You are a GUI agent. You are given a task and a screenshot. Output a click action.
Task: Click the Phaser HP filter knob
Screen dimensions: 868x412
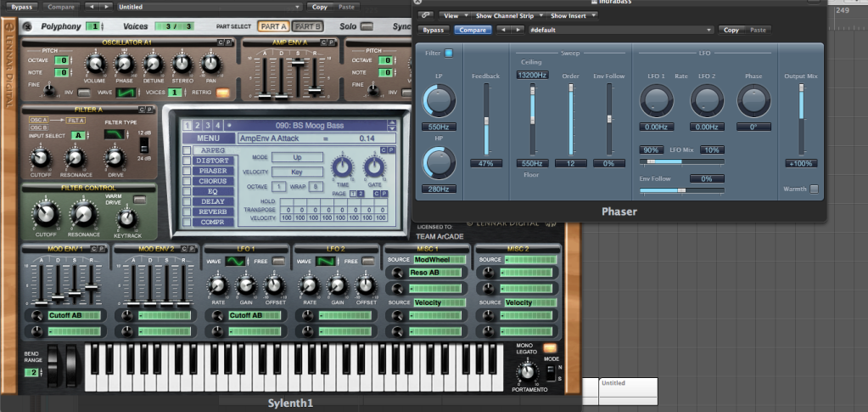click(440, 164)
